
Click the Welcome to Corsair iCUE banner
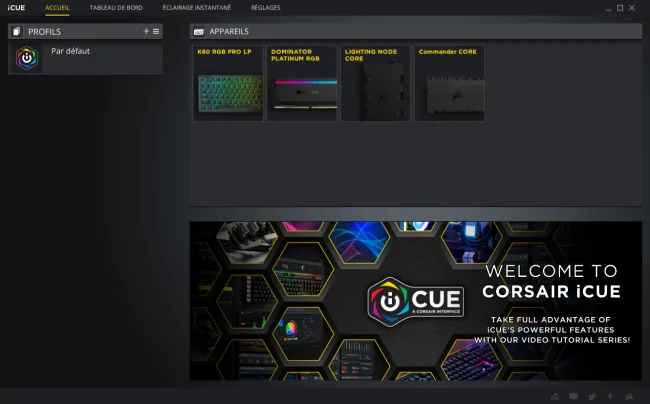click(x=416, y=301)
